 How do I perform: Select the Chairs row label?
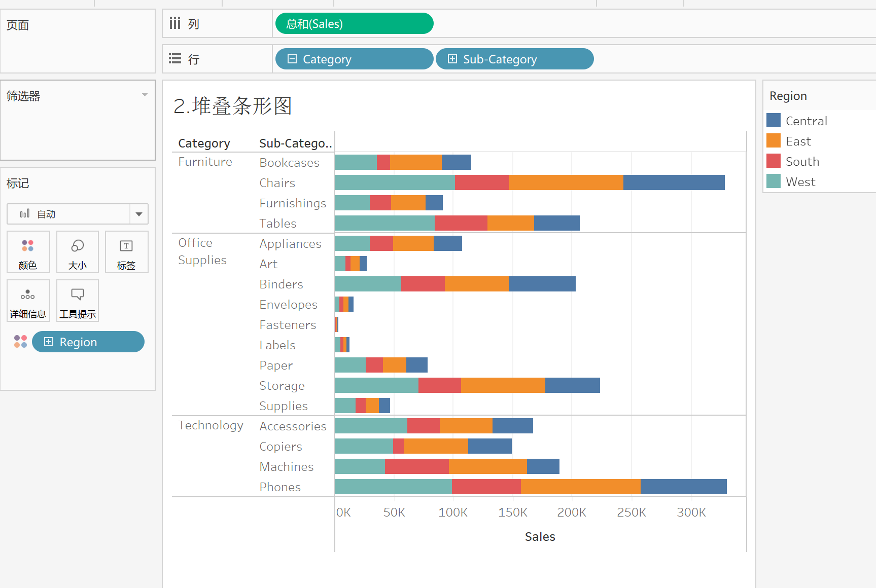pos(277,183)
